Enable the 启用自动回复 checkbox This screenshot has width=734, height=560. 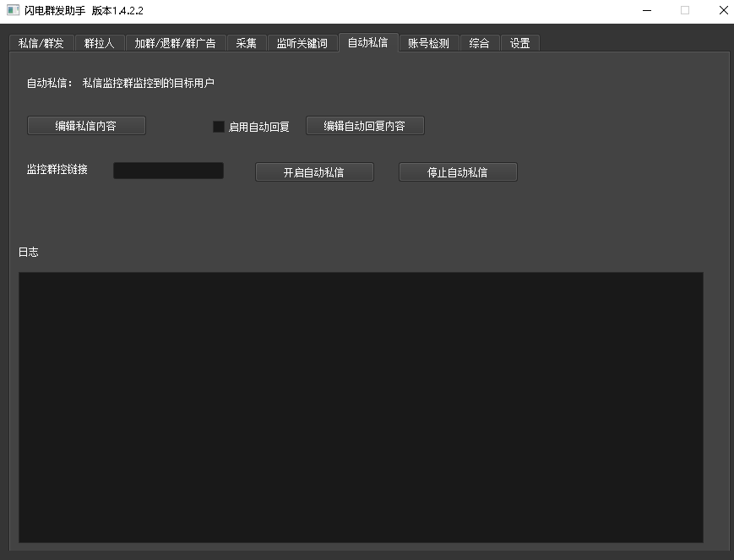[x=219, y=127]
